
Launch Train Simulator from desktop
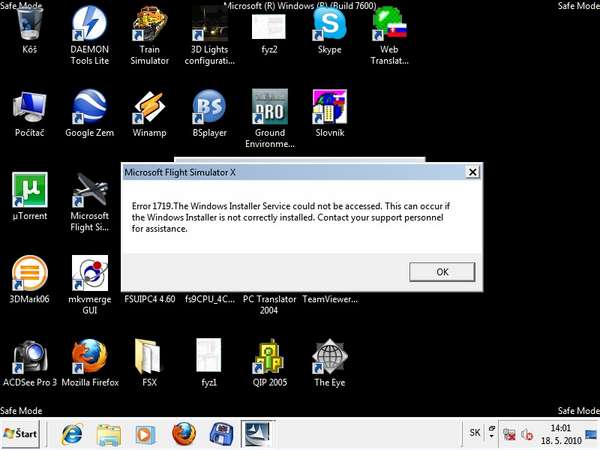(x=149, y=26)
